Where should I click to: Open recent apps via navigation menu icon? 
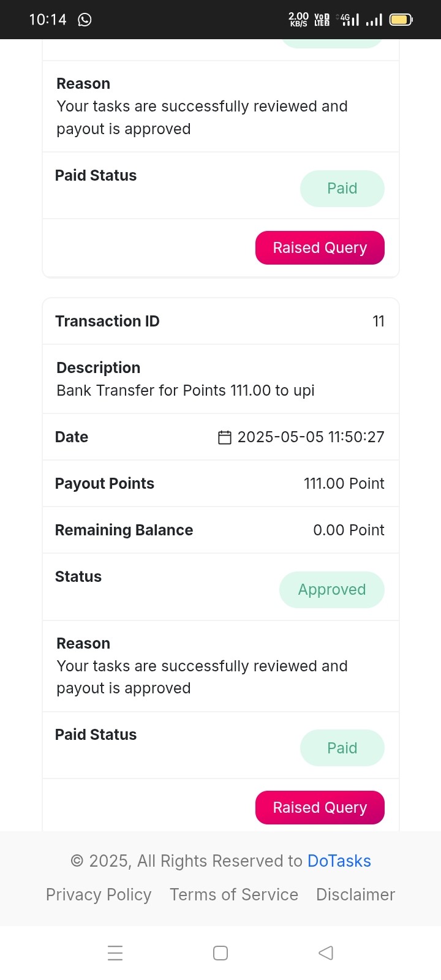[x=115, y=953]
